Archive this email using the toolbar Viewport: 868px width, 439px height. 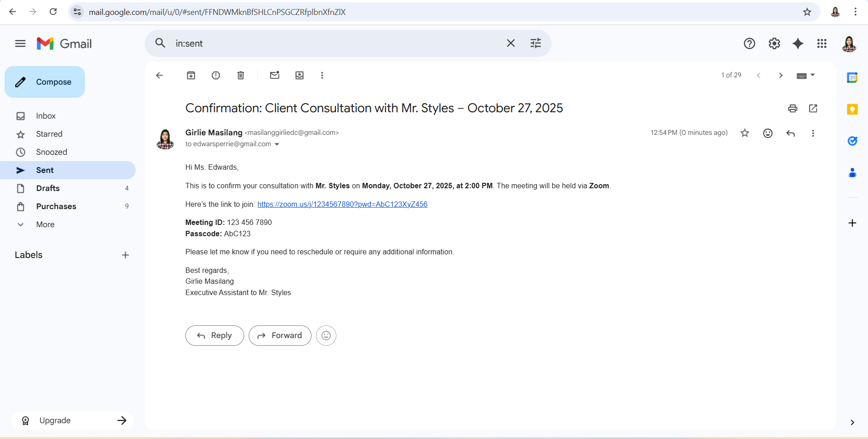[x=191, y=76]
